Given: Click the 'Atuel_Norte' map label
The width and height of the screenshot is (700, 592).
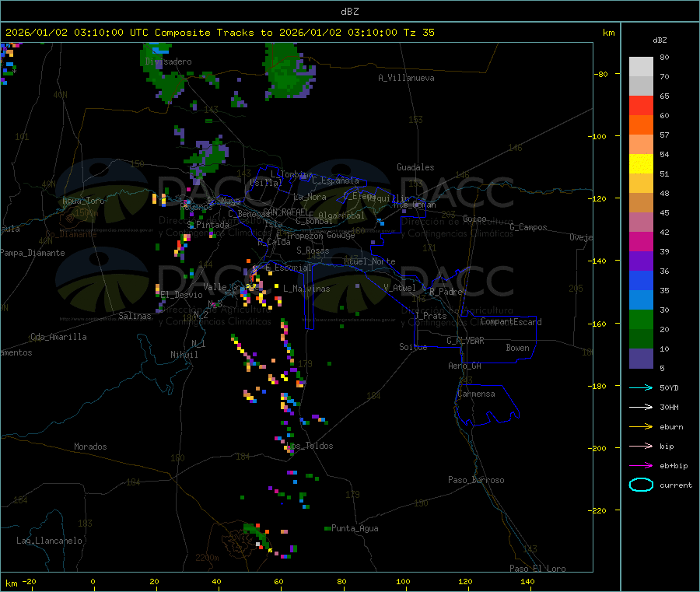Looking at the screenshot, I should click(369, 261).
